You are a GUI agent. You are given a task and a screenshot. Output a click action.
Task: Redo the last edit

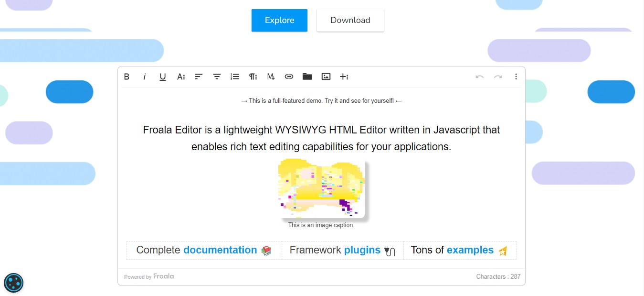tap(498, 77)
